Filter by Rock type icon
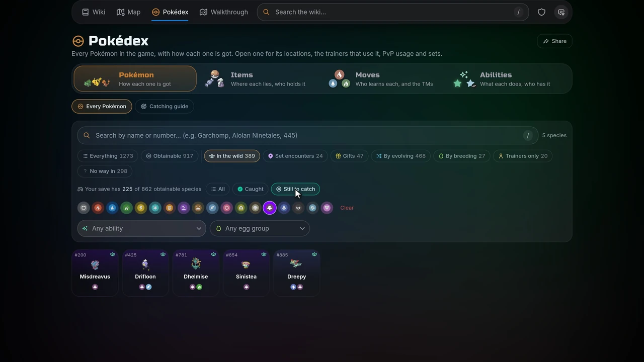The height and width of the screenshot is (362, 644). (256, 208)
